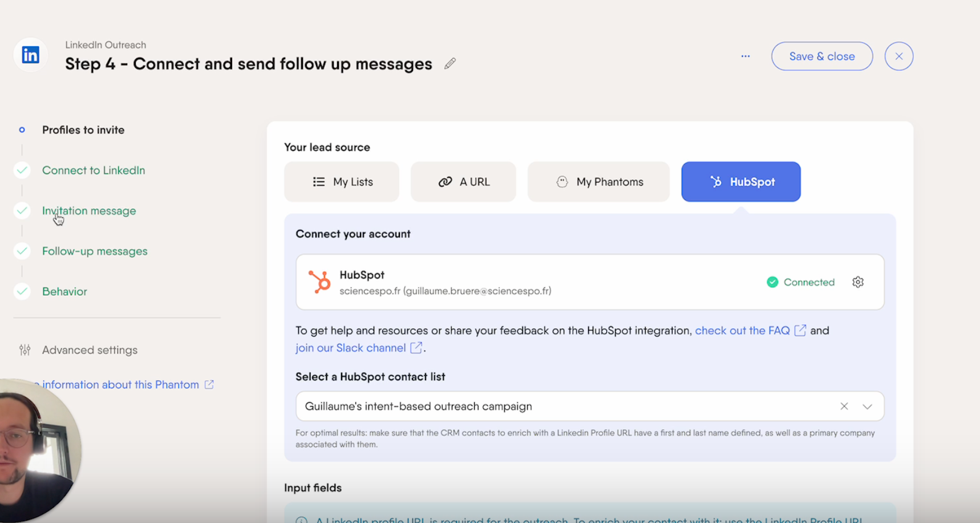The width and height of the screenshot is (980, 523).
Task: Click the HubSpot contact list field
Action: (x=590, y=406)
